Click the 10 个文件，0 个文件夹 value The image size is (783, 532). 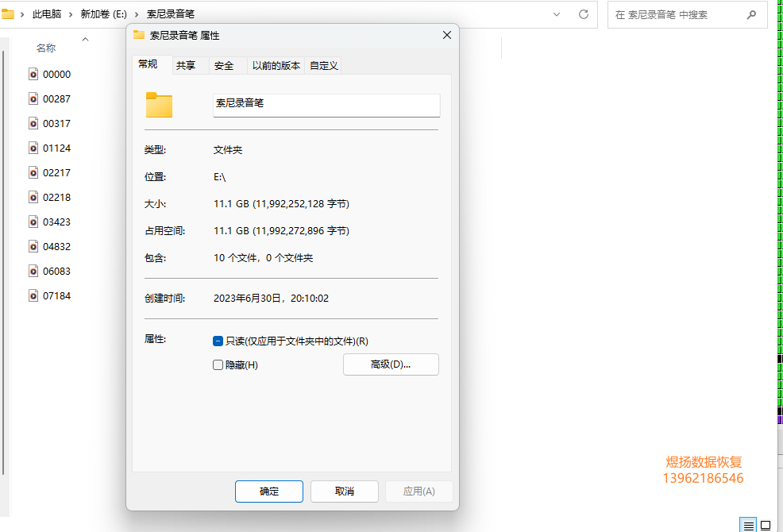coord(263,258)
